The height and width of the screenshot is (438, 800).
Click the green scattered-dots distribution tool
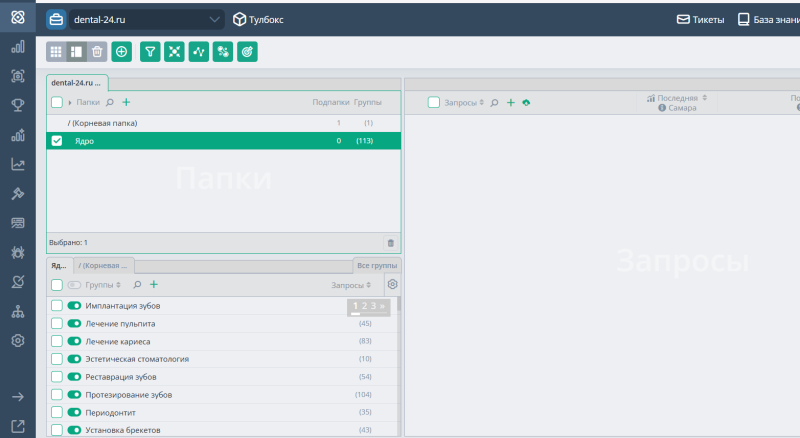(x=223, y=52)
